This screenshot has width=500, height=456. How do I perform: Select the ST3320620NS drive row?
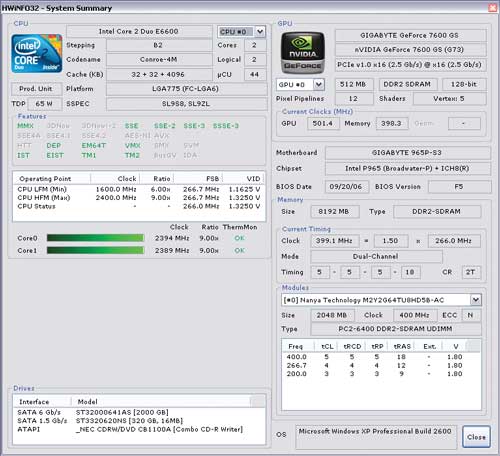point(139,421)
